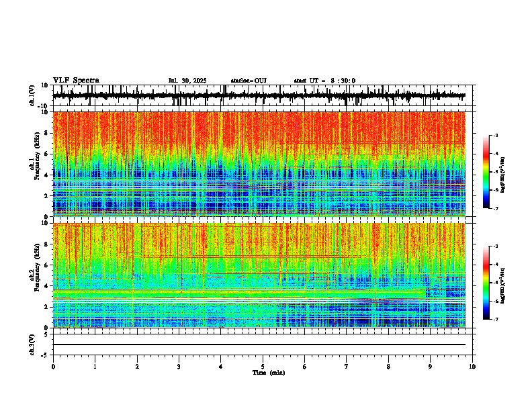Click time axis tick label '3'
The height and width of the screenshot is (411, 532).
pyautogui.click(x=179, y=367)
